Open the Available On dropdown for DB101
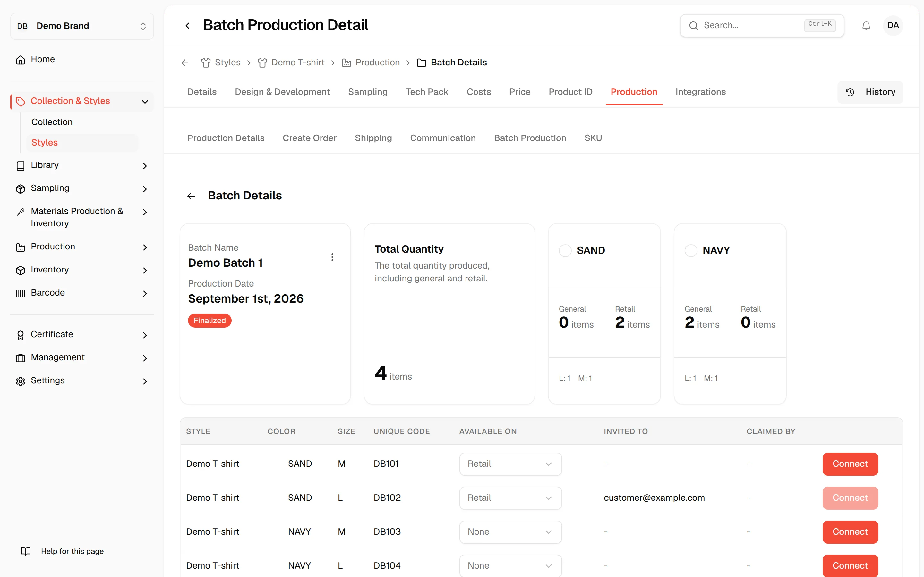The height and width of the screenshot is (577, 924). (510, 464)
